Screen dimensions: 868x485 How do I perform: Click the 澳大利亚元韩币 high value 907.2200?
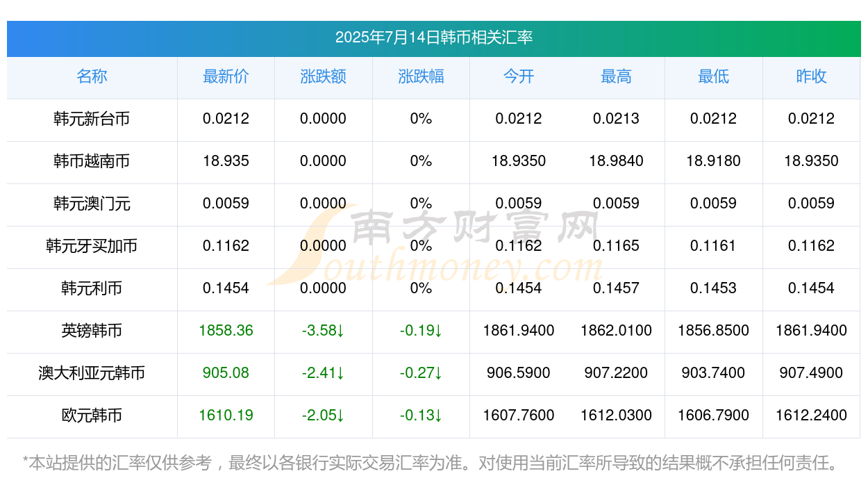click(x=616, y=373)
